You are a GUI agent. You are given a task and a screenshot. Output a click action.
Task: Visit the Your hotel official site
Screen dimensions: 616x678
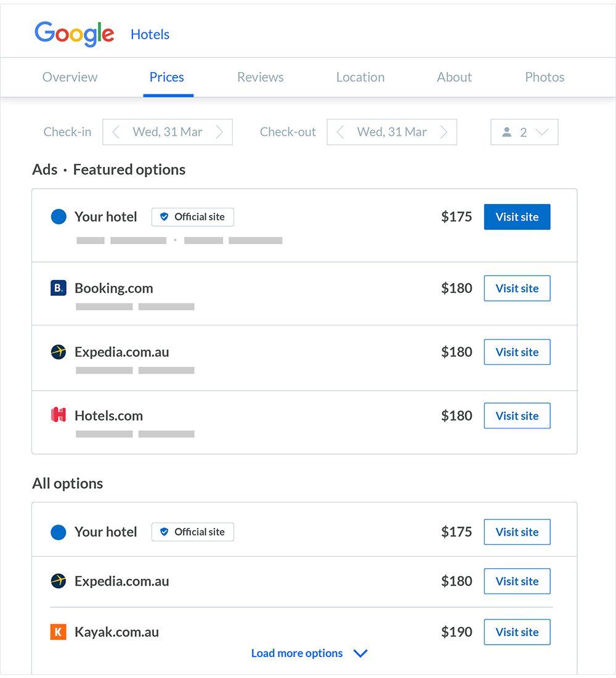pyautogui.click(x=517, y=217)
